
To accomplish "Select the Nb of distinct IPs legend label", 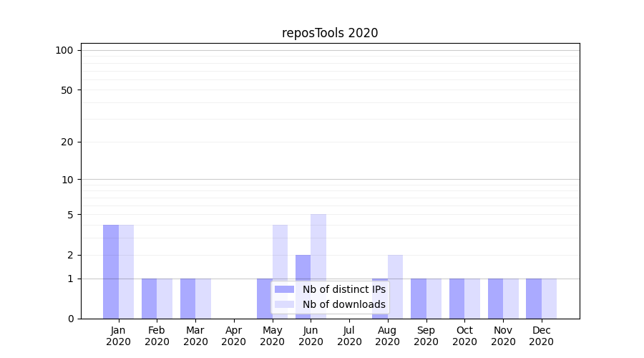I will (x=343, y=289).
